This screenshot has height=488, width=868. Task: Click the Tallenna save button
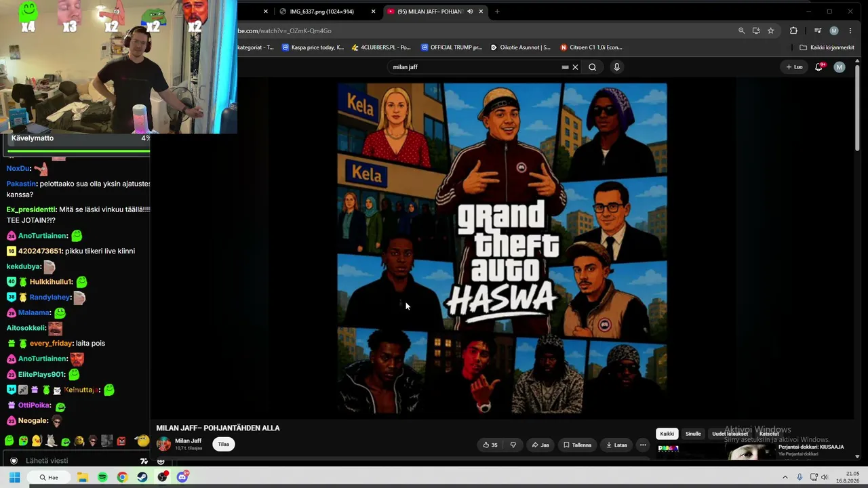(x=578, y=445)
